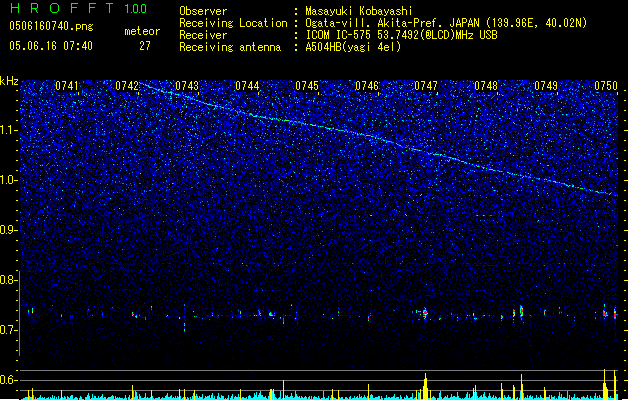
Task: Click the A504HB(yagi 4el) antenna text
Action: [x=353, y=47]
